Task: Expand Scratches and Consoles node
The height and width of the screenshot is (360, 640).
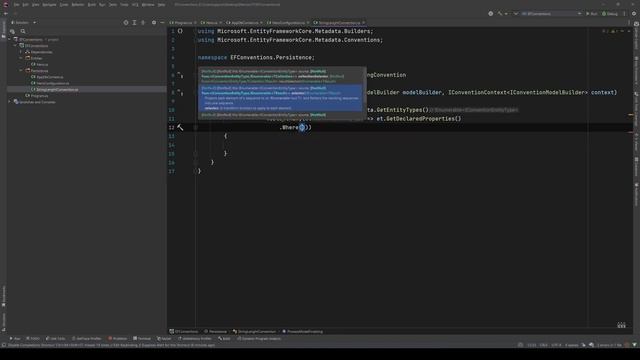Action: point(10,102)
